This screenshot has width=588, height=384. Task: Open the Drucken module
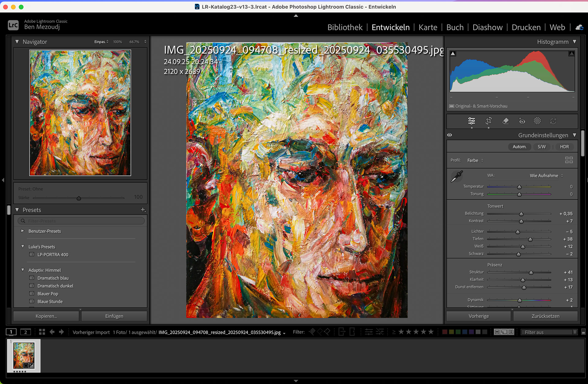(x=526, y=27)
